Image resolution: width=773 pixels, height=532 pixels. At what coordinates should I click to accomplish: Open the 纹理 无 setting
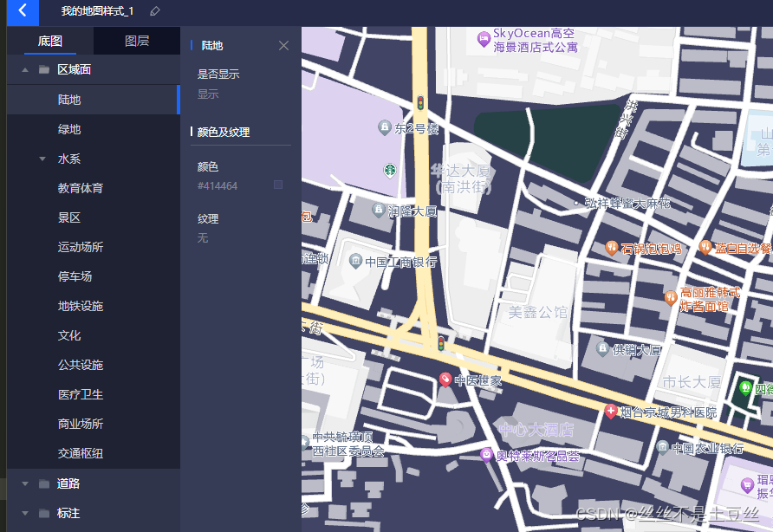203,238
